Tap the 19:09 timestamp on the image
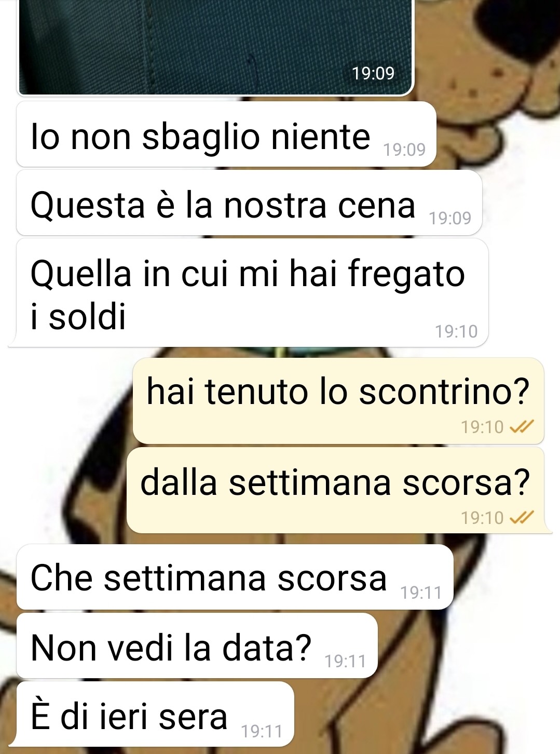The width and height of the screenshot is (560, 754). (x=373, y=73)
